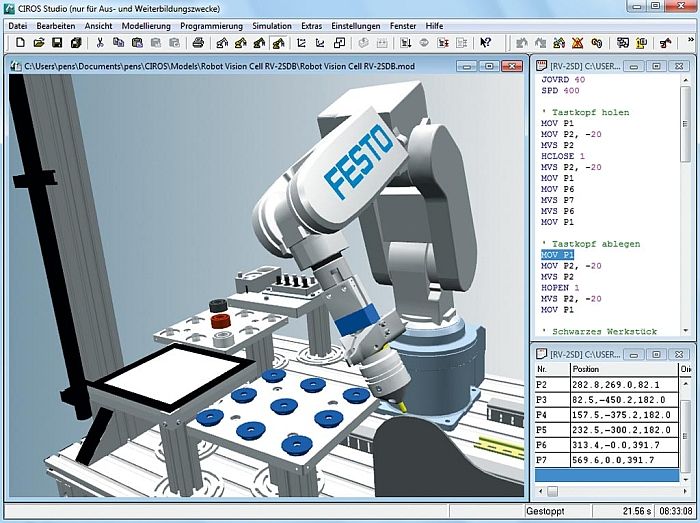Click the fourth highlighted robot icon

pos(279,43)
